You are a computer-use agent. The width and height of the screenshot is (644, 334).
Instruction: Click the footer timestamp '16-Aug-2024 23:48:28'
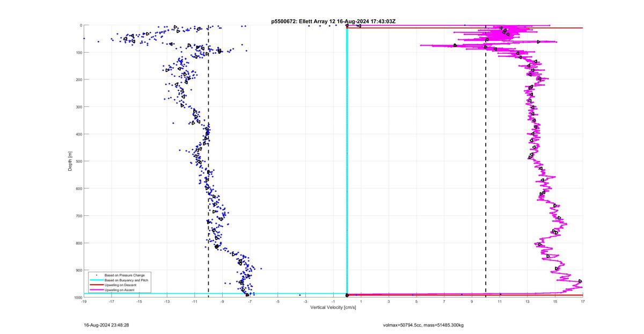tap(106, 325)
